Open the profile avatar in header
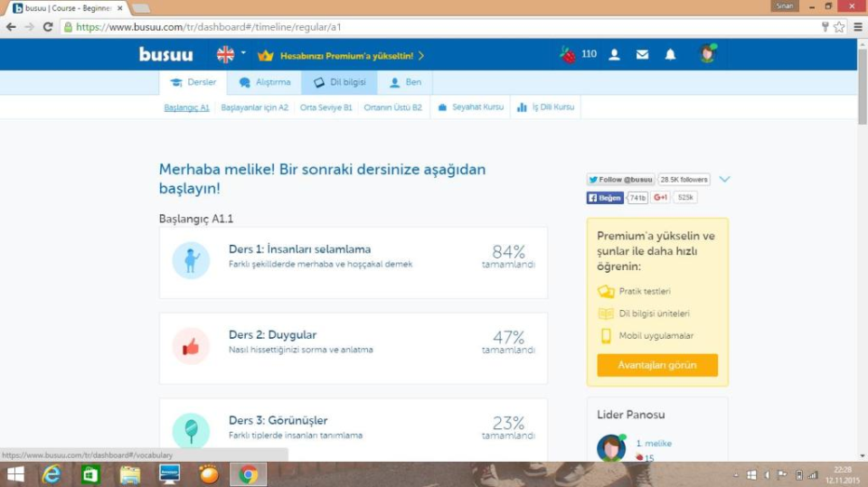Screen dimensions: 868x487 [x=707, y=53]
